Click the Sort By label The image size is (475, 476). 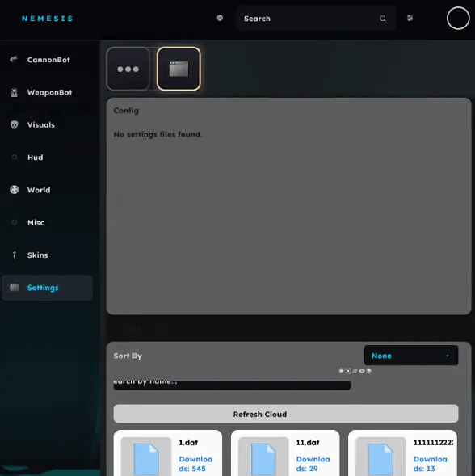(x=128, y=356)
